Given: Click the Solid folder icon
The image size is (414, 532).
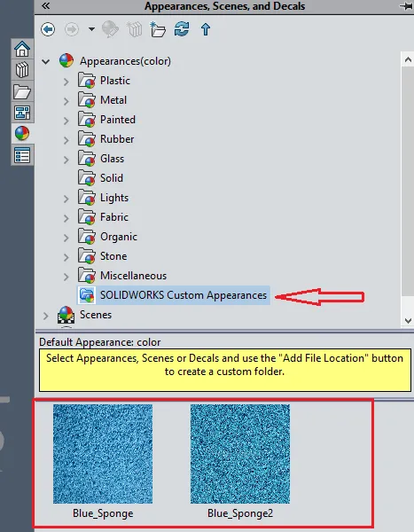Looking at the screenshot, I should (x=87, y=178).
